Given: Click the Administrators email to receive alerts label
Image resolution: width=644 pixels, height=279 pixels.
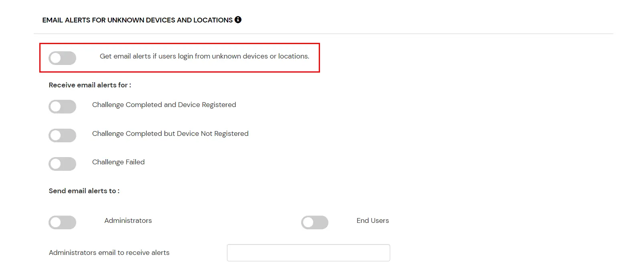Looking at the screenshot, I should 109,253.
